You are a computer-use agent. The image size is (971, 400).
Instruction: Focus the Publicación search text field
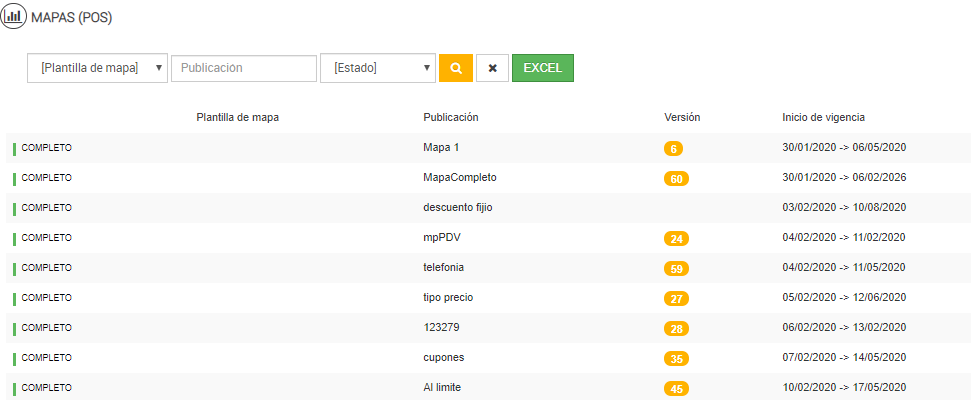[x=244, y=68]
